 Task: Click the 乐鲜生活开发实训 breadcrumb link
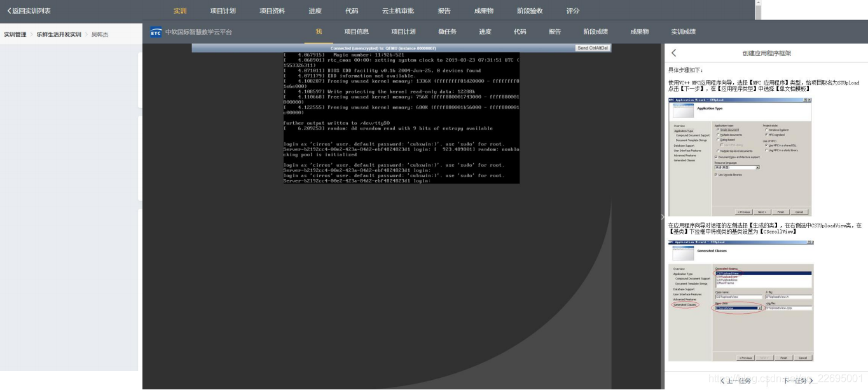tap(59, 34)
